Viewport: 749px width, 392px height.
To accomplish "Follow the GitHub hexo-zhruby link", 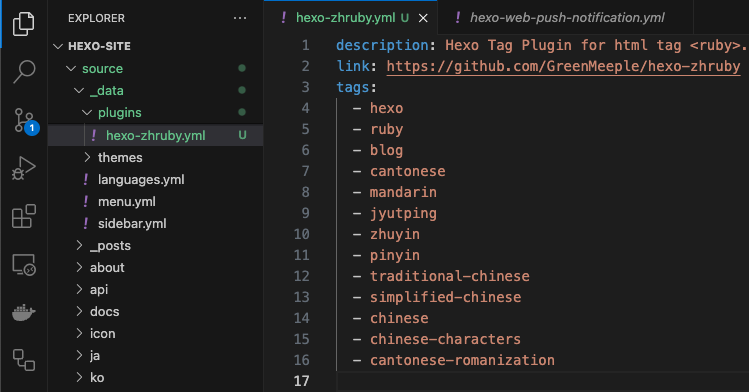I will point(563,66).
